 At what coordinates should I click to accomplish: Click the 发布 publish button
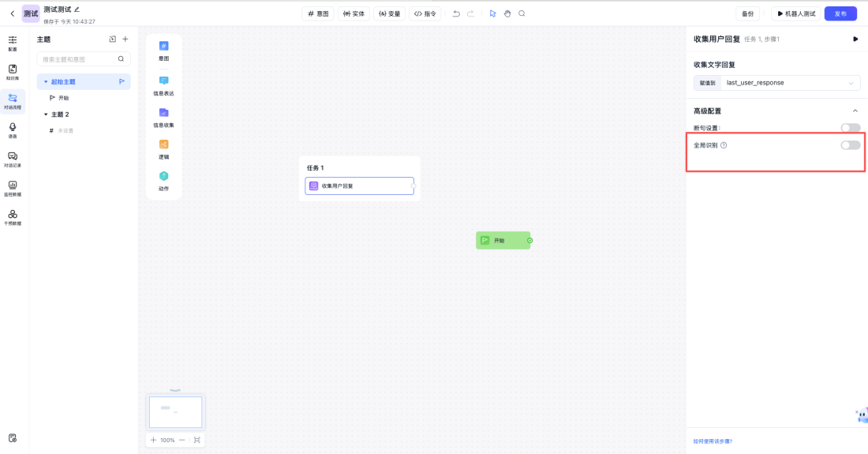pyautogui.click(x=840, y=13)
